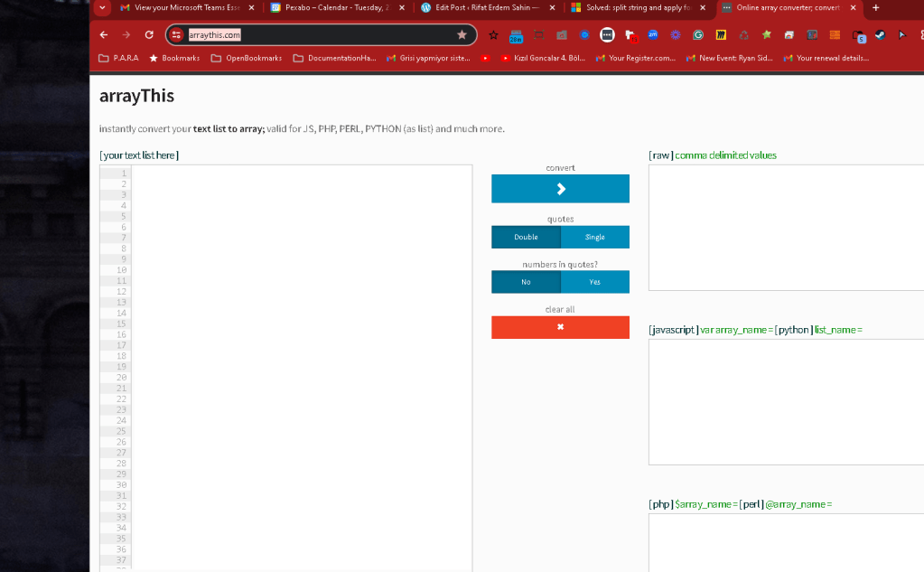Open the extension with red 13 badge
Viewport: 924px width, 572px height.
pyautogui.click(x=630, y=36)
